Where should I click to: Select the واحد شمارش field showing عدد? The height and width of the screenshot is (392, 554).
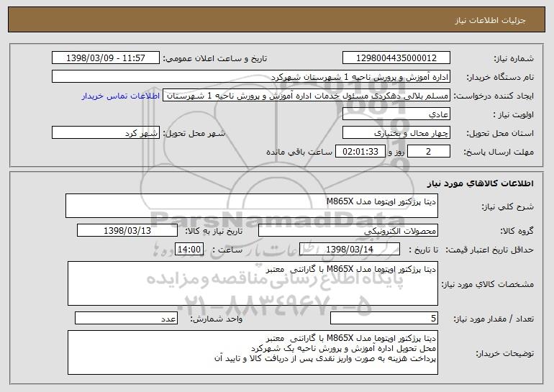tap(126, 319)
